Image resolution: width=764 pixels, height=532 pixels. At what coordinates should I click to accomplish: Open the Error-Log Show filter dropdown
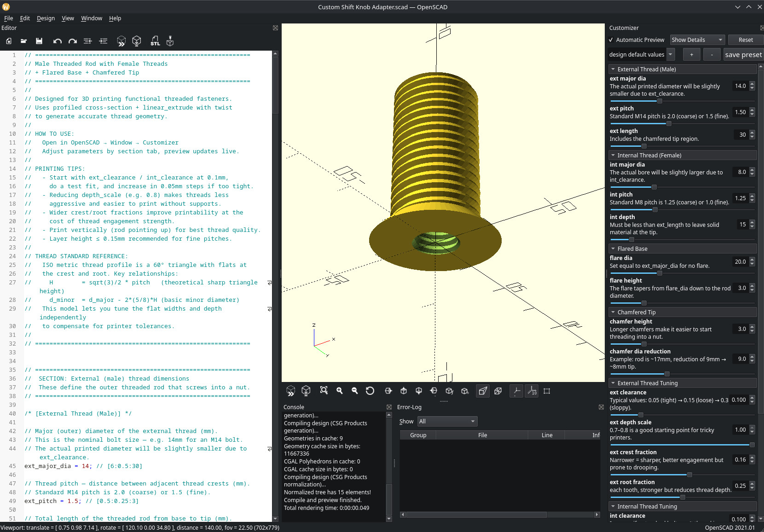pyautogui.click(x=447, y=422)
